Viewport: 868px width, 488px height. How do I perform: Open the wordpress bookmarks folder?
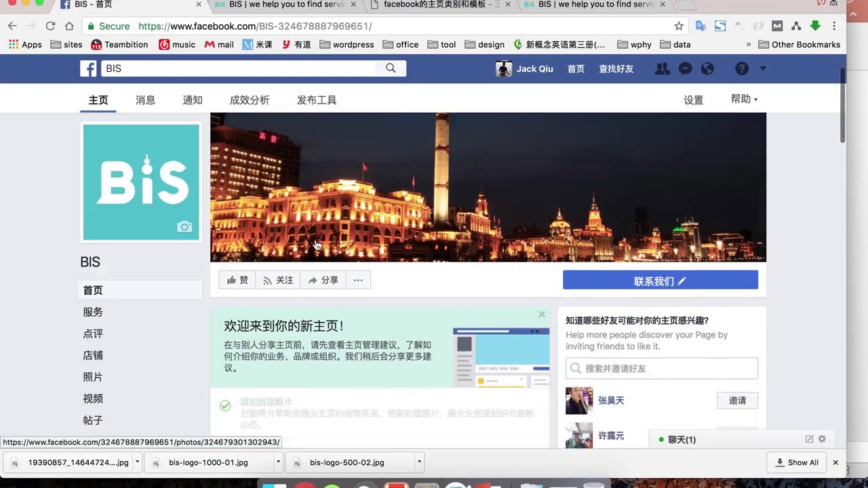point(347,44)
